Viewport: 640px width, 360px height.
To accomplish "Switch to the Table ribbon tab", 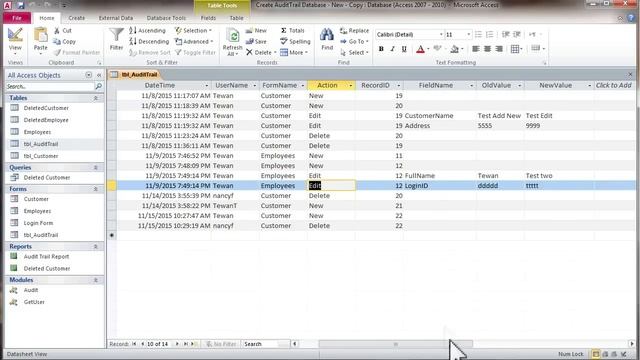I will (236, 18).
